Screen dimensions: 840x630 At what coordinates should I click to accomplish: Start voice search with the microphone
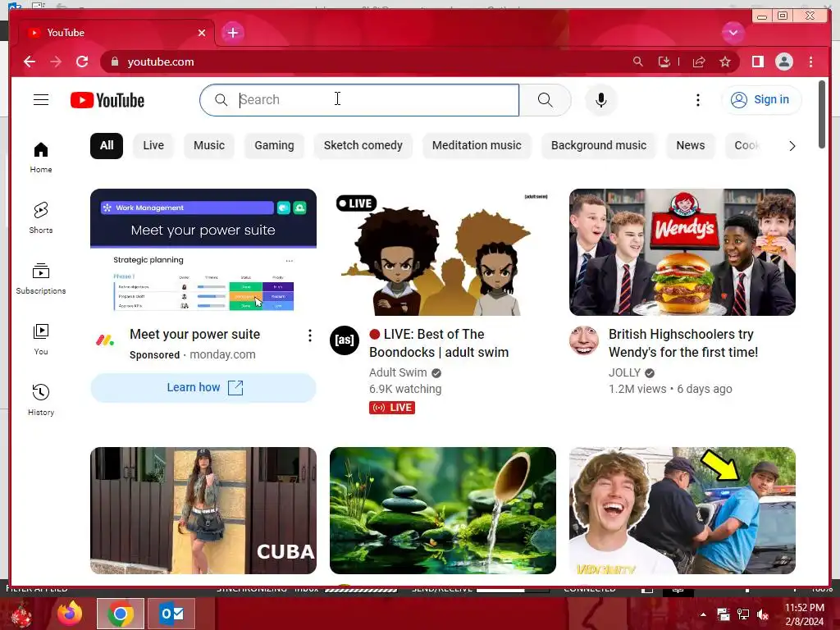pyautogui.click(x=601, y=100)
